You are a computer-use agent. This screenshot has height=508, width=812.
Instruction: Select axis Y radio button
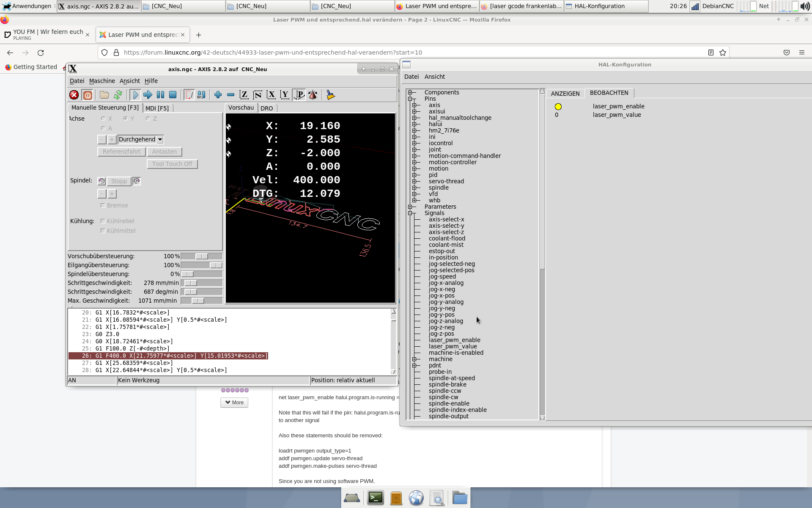click(126, 119)
